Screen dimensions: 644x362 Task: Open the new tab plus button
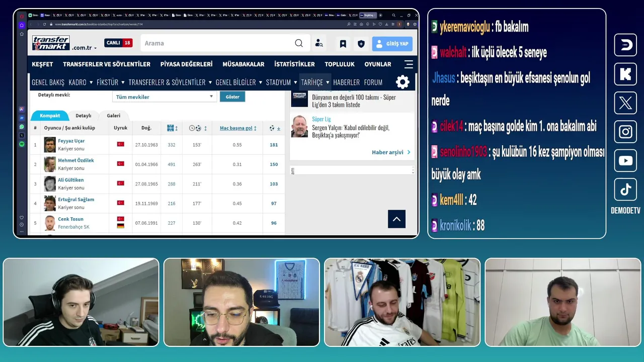[380, 15]
